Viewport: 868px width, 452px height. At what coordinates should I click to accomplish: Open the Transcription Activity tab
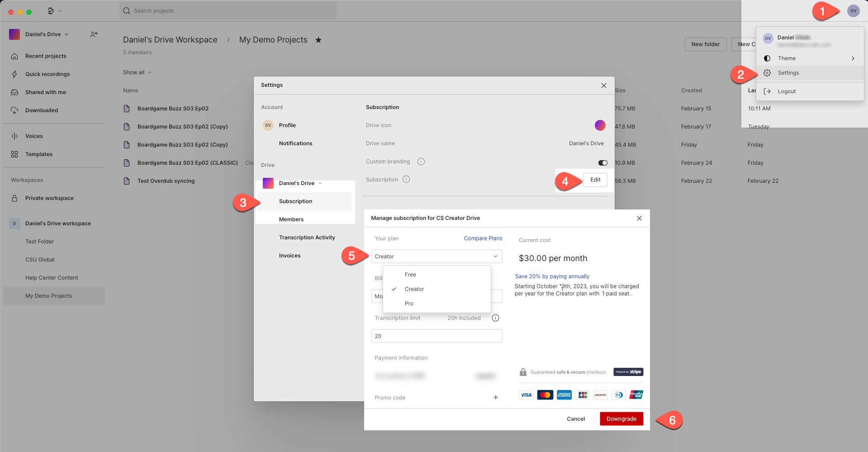[x=307, y=238]
